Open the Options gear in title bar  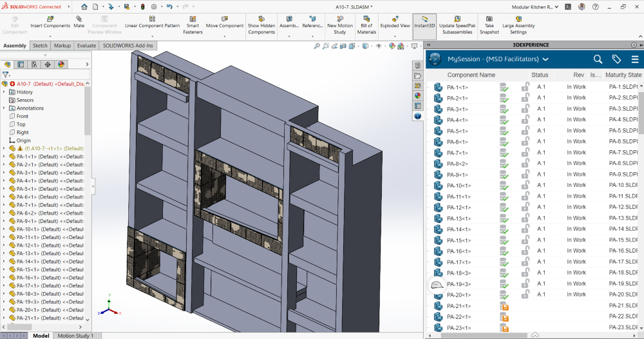tap(154, 6)
